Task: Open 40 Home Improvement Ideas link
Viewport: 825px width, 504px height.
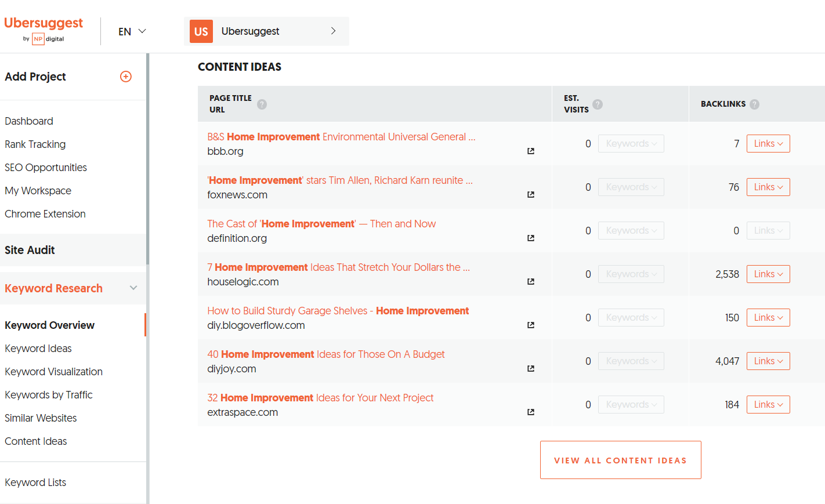Action: click(326, 354)
